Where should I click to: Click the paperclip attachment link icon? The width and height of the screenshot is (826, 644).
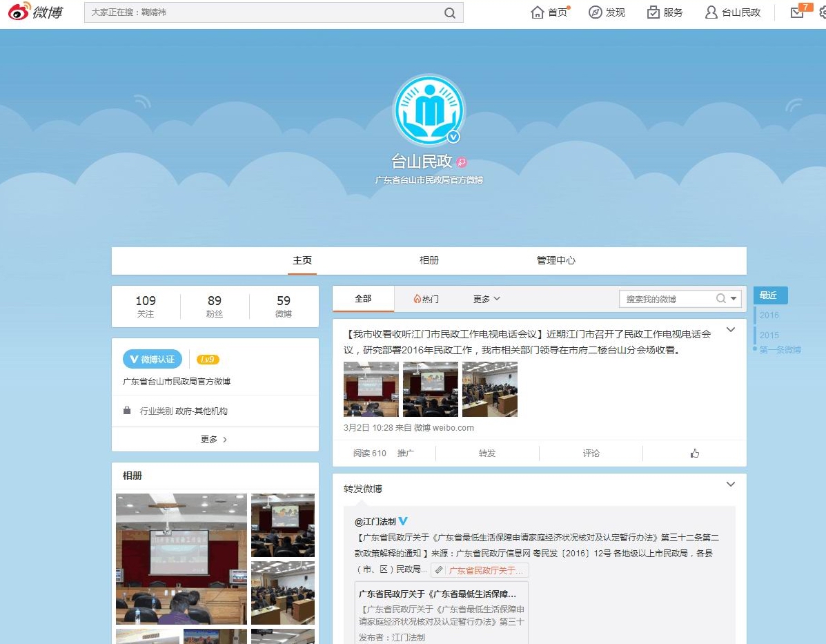pos(439,570)
